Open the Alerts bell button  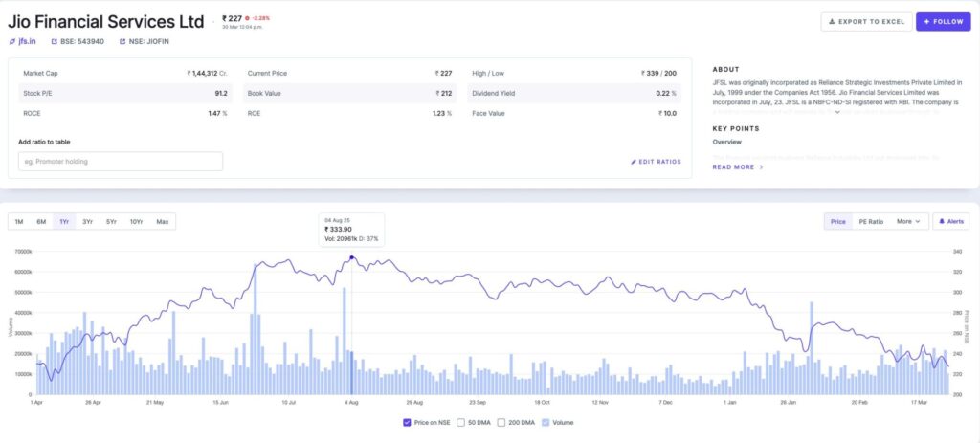pyautogui.click(x=950, y=221)
